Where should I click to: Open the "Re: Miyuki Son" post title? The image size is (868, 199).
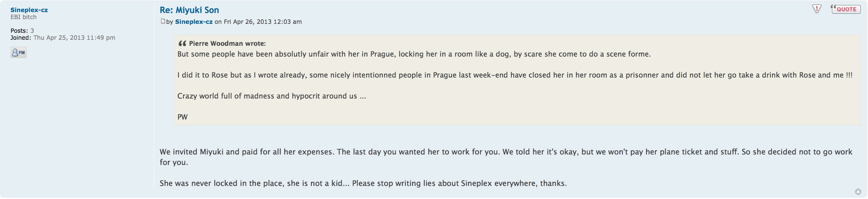pos(189,10)
